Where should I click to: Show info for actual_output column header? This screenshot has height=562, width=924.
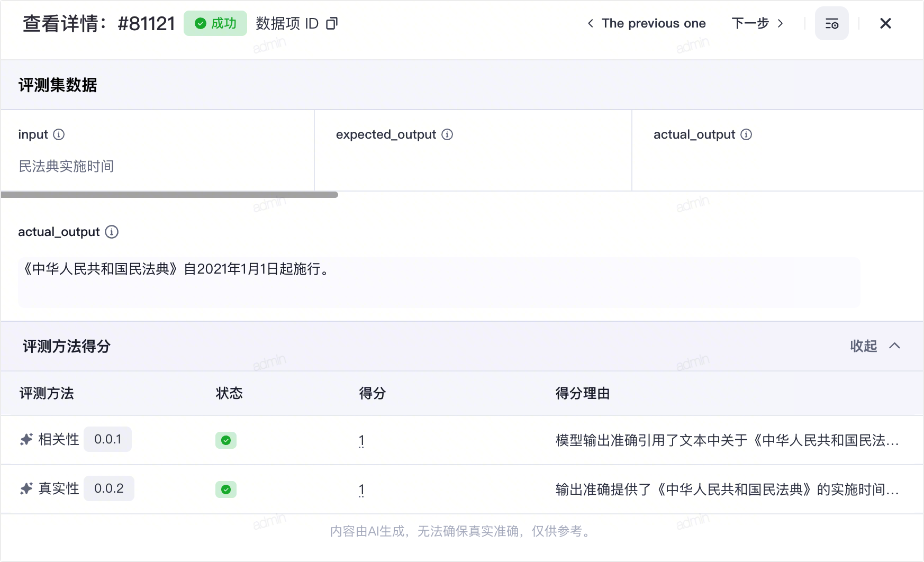pos(746,134)
